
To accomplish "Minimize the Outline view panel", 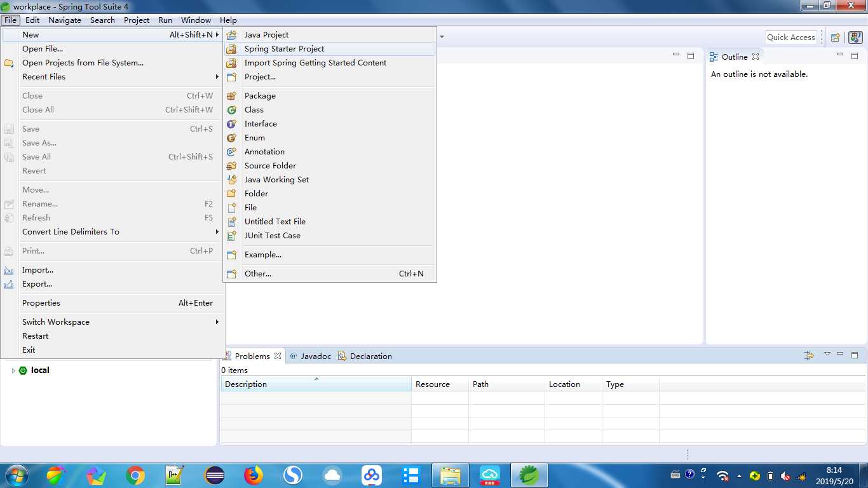I will tap(840, 55).
